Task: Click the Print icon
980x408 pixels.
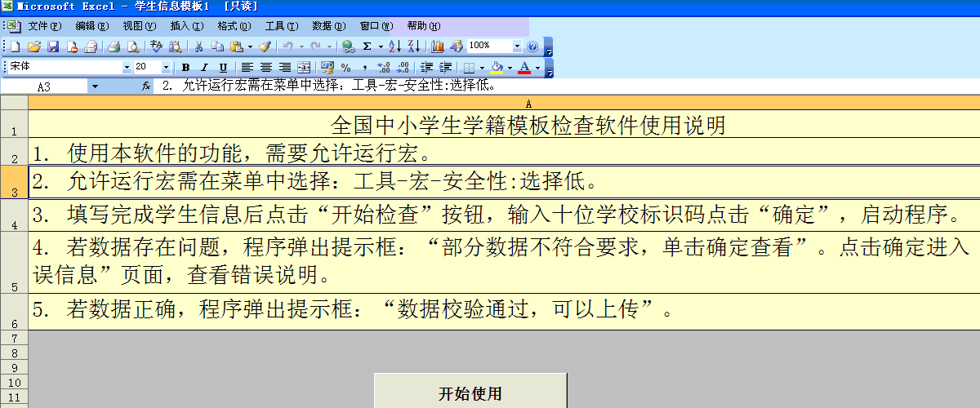Action: (114, 47)
